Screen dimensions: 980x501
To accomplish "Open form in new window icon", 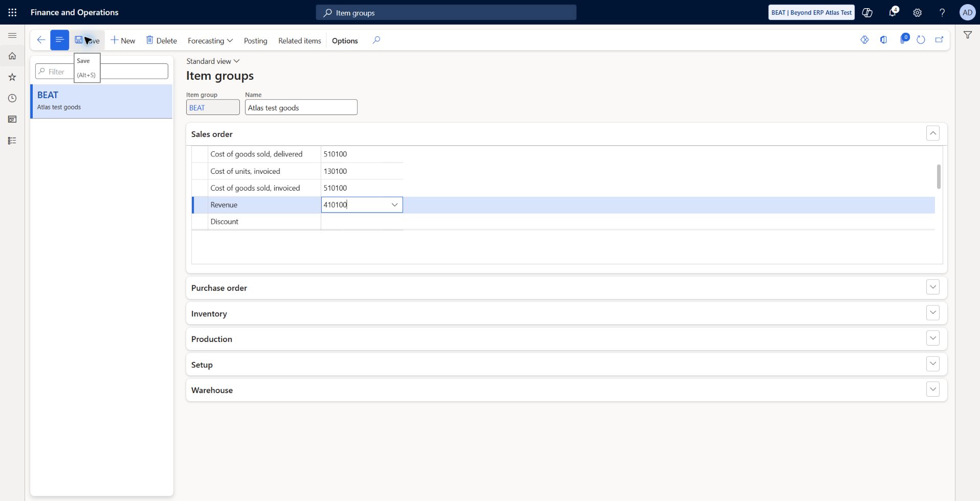I will pos(939,40).
